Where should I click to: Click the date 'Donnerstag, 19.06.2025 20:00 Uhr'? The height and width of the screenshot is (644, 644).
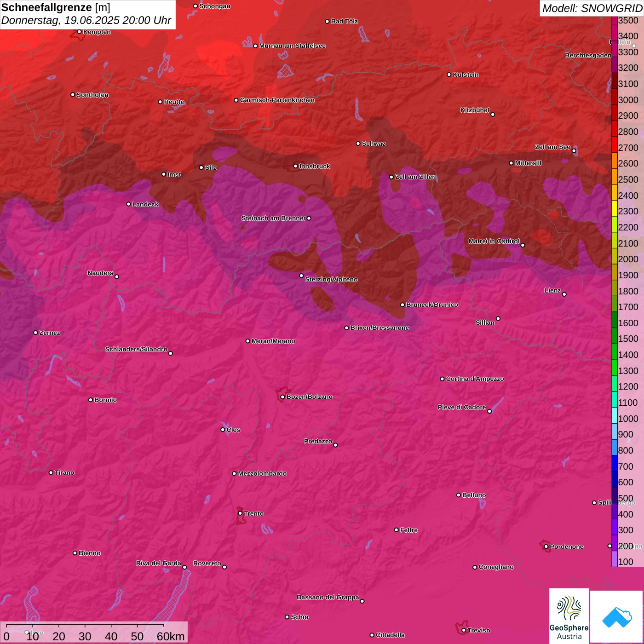point(86,21)
